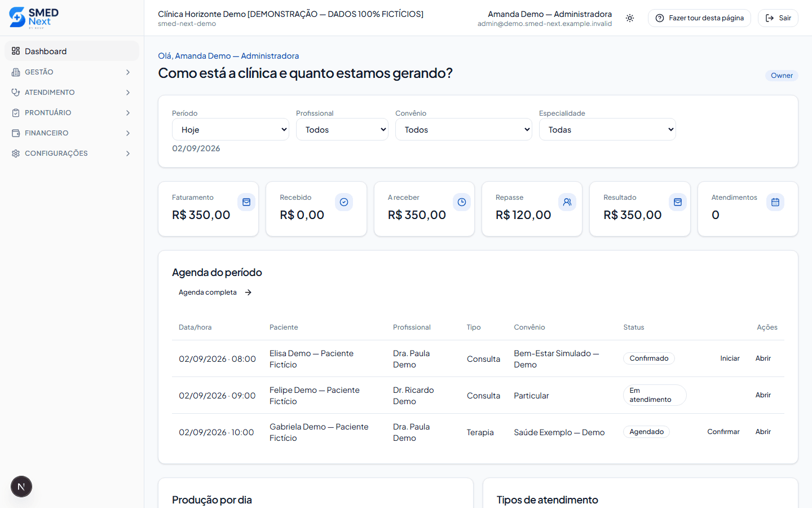Click the Em atendimento status badge
812x508 pixels.
tap(655, 395)
